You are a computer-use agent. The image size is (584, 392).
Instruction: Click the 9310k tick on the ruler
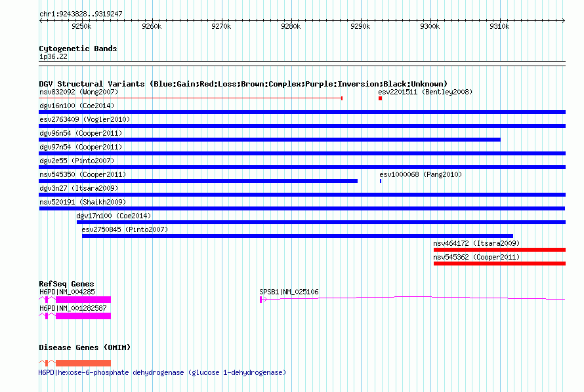click(x=499, y=26)
